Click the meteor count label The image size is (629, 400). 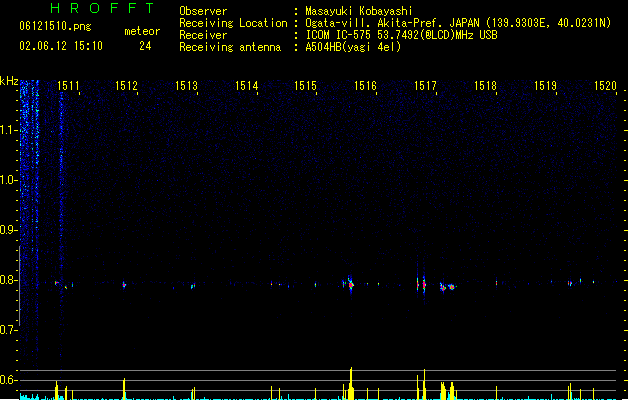coord(142,31)
